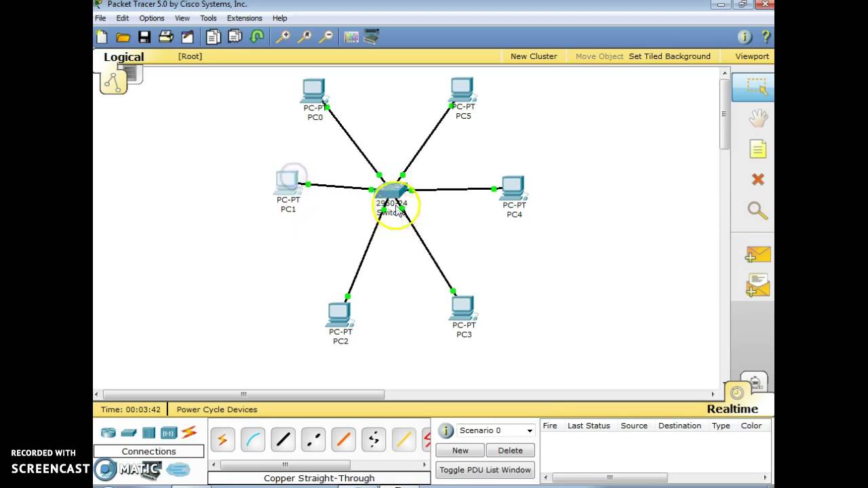Switch to the Logical workspace tab
The height and width of the screenshot is (488, 868).
[123, 57]
